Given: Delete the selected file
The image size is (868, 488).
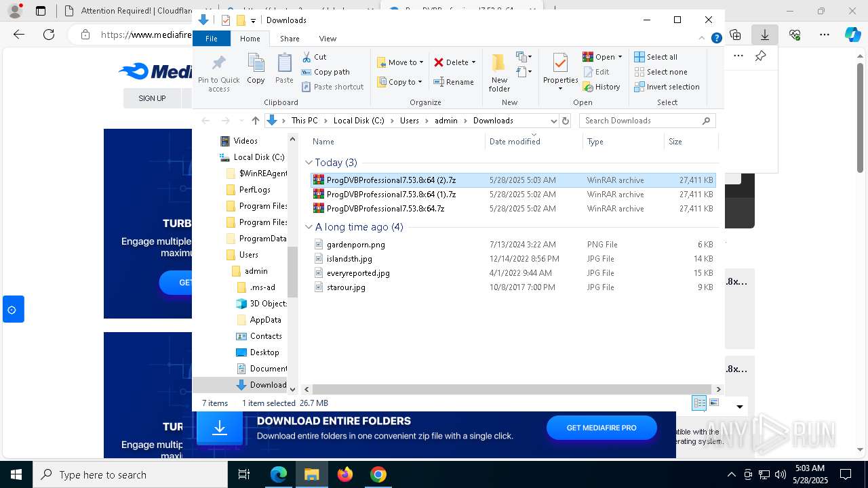Looking at the screenshot, I should 451,62.
